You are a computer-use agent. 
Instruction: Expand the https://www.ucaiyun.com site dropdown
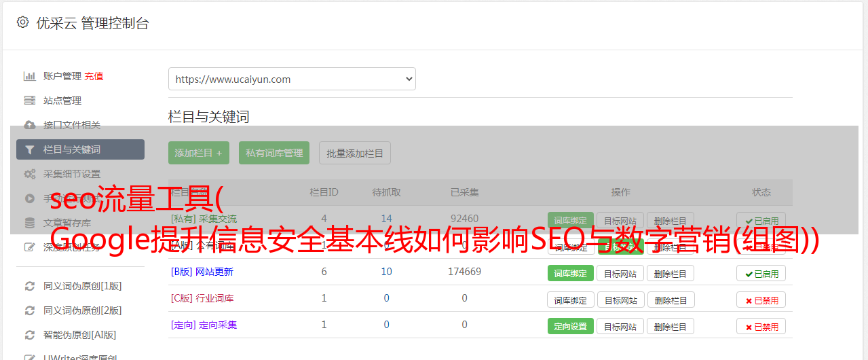pos(292,79)
